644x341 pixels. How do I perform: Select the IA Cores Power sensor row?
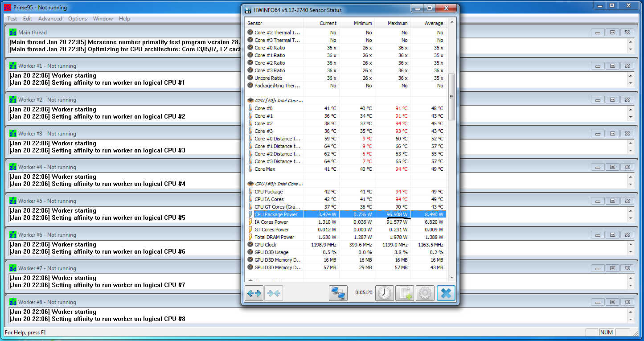click(x=346, y=222)
